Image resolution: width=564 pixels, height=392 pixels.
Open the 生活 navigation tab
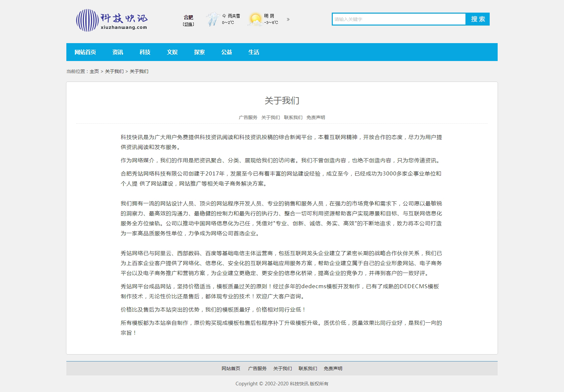click(254, 52)
